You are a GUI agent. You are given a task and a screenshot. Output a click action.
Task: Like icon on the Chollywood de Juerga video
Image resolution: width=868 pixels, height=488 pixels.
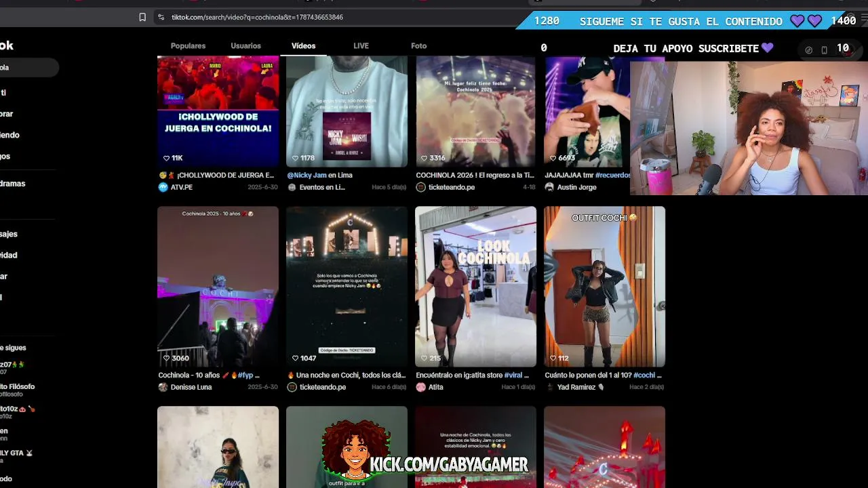pyautogui.click(x=166, y=158)
